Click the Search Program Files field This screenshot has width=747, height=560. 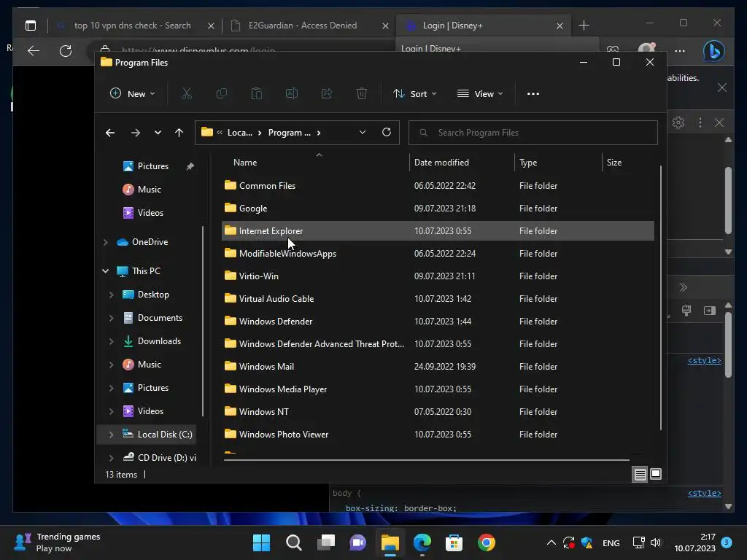pos(533,133)
